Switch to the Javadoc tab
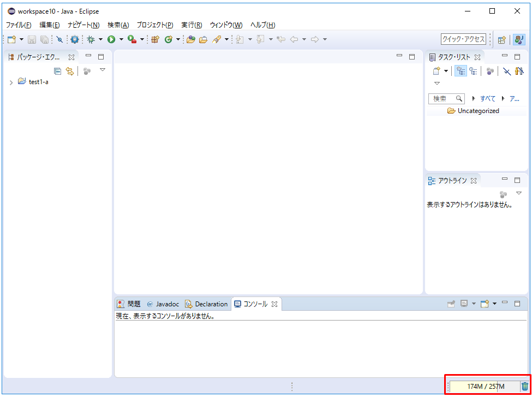The image size is (532, 397). click(163, 304)
